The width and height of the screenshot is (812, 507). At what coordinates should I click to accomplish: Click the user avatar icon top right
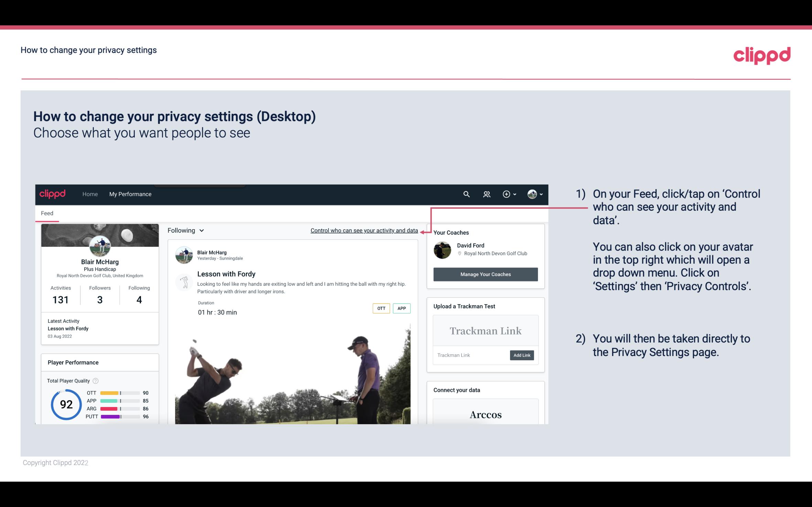click(x=532, y=194)
